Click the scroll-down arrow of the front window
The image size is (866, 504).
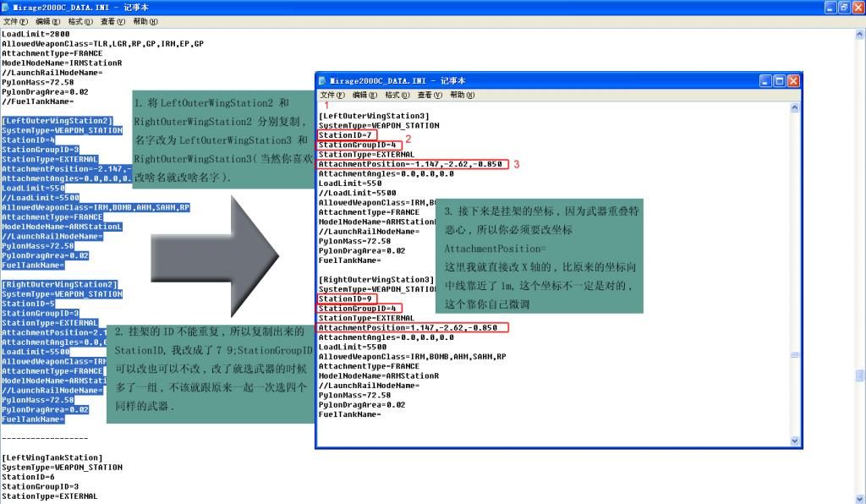[795, 441]
